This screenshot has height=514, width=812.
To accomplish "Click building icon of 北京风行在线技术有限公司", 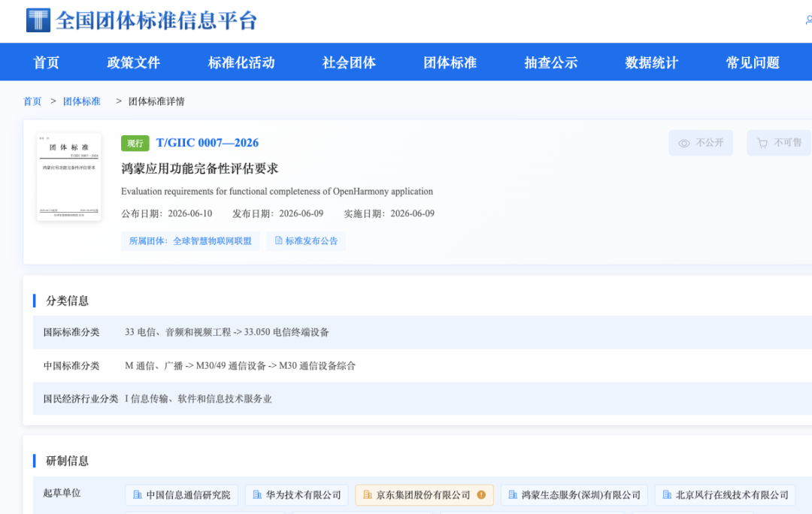I will 667,495.
